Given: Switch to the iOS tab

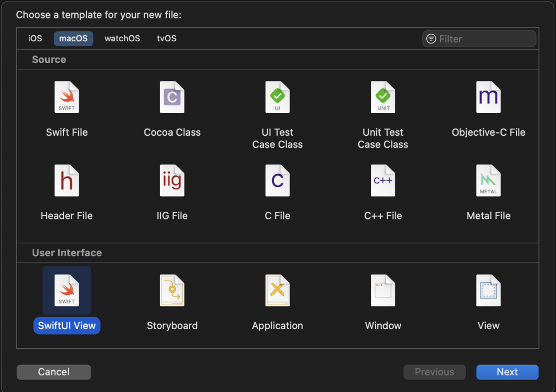Looking at the screenshot, I should [x=35, y=39].
